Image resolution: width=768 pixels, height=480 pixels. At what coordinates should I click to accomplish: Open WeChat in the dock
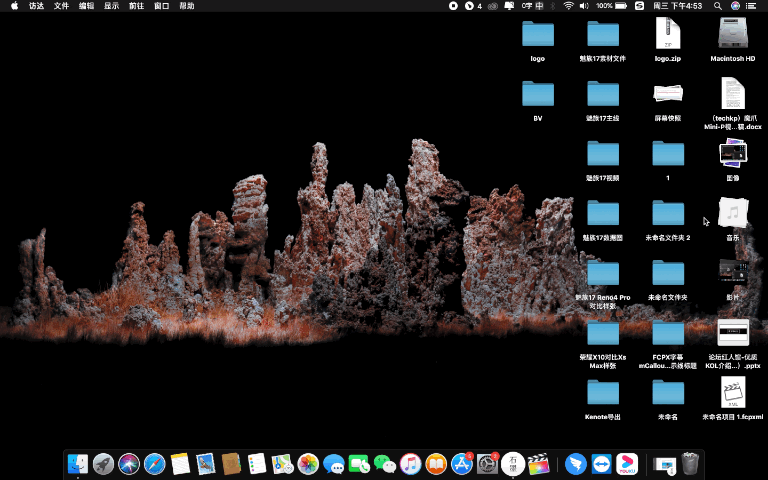pyautogui.click(x=385, y=464)
